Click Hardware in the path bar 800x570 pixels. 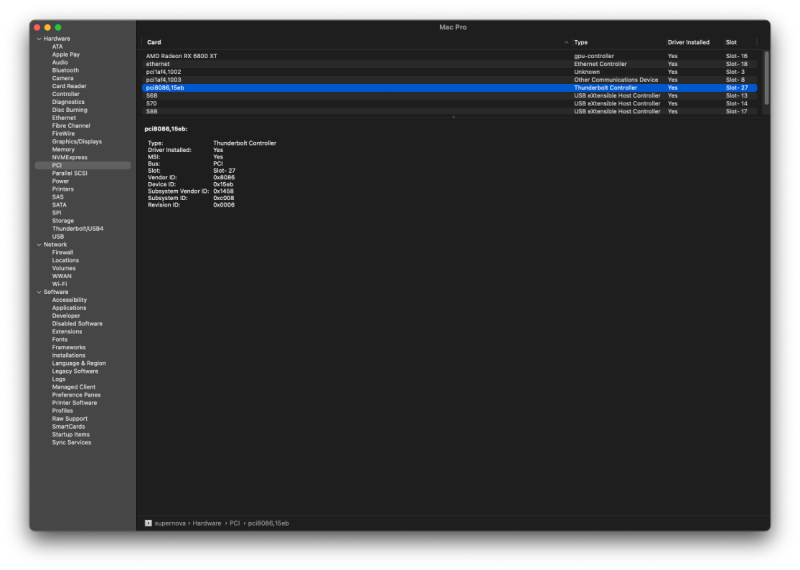coord(207,523)
